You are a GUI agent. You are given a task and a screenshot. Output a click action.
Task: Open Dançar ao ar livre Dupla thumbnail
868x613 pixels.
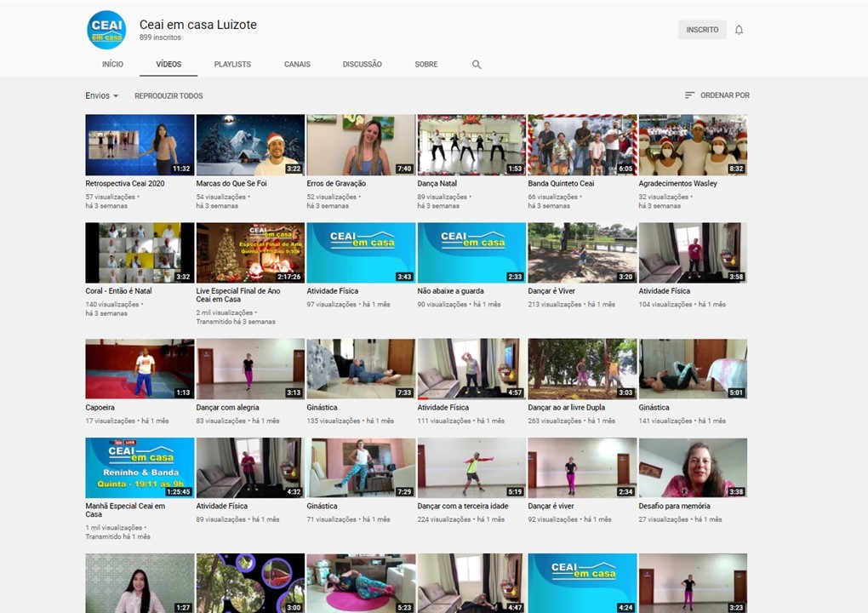582,369
